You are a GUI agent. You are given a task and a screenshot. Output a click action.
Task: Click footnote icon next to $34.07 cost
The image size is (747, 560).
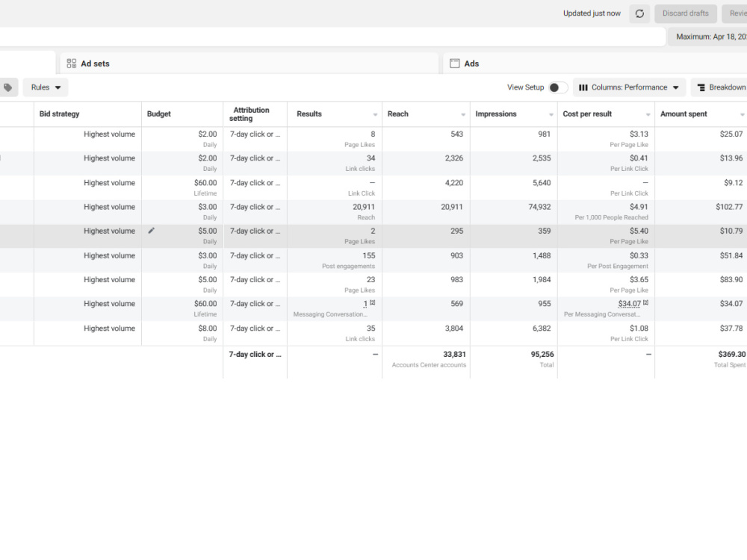[x=645, y=302]
